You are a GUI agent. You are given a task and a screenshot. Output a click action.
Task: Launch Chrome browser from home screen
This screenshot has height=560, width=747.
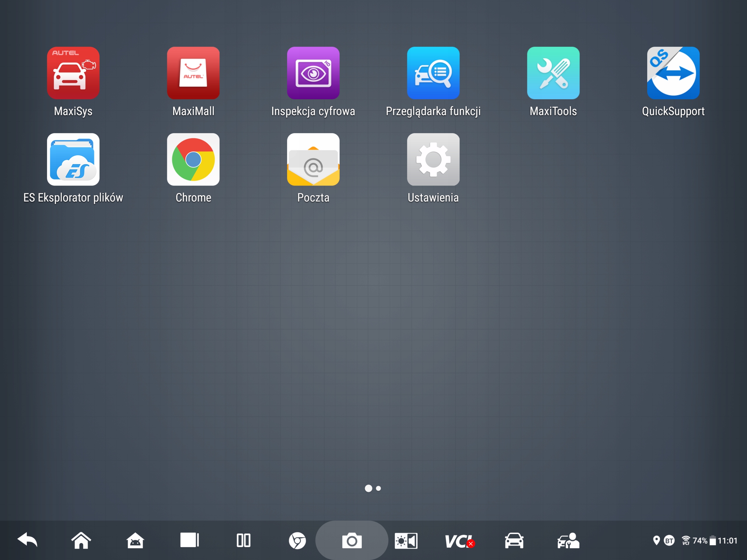click(193, 159)
